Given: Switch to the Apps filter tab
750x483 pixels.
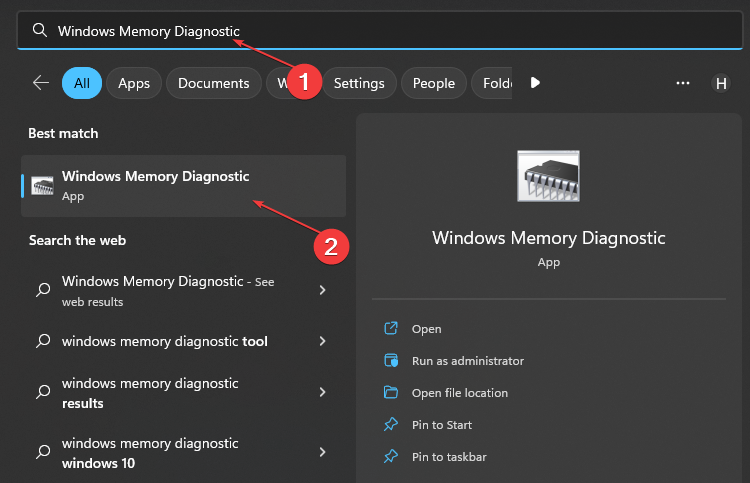Looking at the screenshot, I should click(134, 83).
